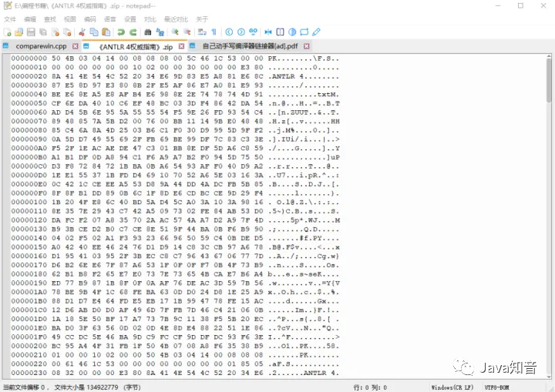Click the blue pen marker icon

[x=317, y=32]
